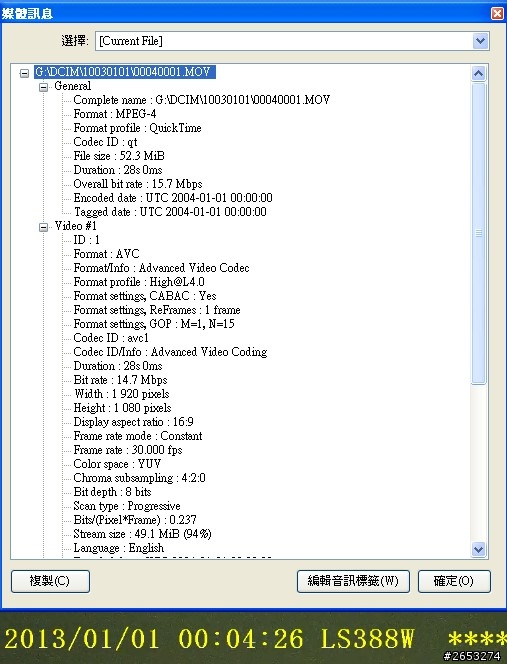507x664 pixels.
Task: Click the 確定(O) OK button
Action: coord(454,581)
